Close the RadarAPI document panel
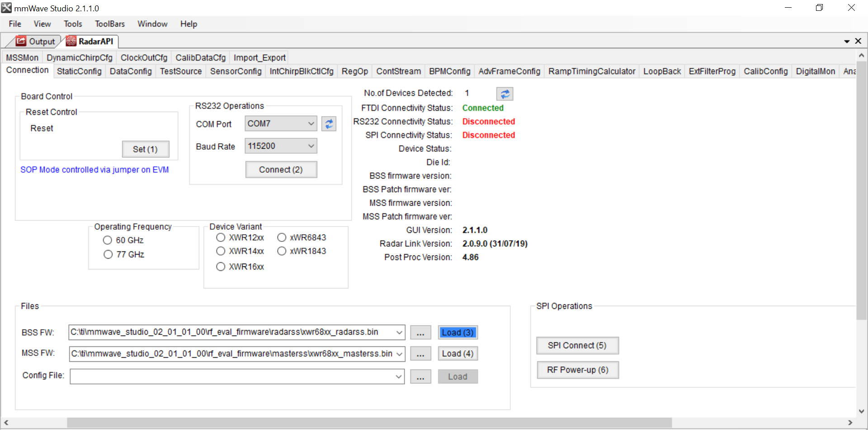Screen dimensions: 868x430 pyautogui.click(x=858, y=41)
